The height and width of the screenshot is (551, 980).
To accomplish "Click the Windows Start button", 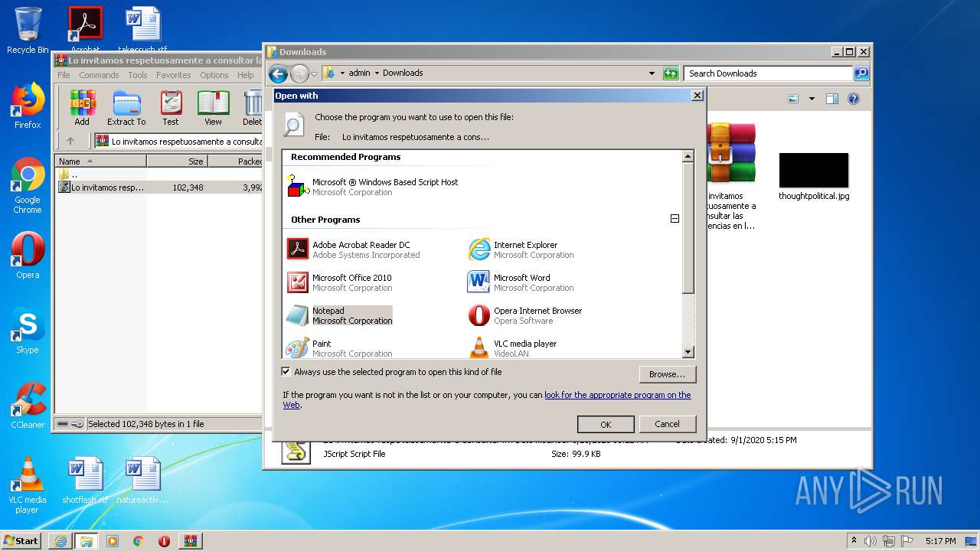I will coord(21,540).
